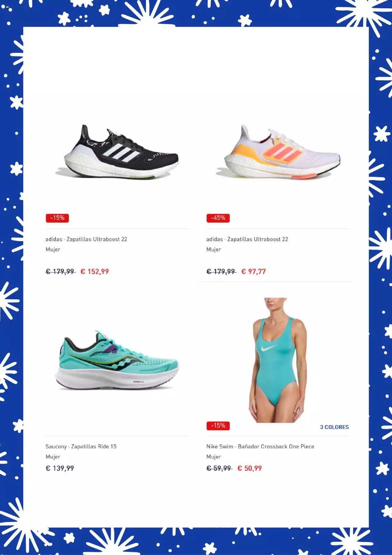The image size is (392, 555).
Task: Click the € 139,99 Saucony price
Action: [60, 468]
